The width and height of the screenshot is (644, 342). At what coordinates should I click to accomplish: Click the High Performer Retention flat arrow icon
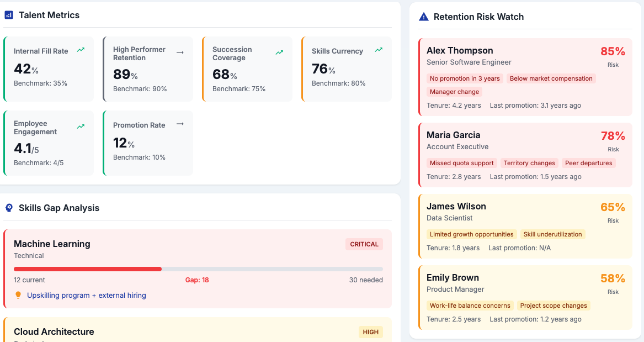(180, 52)
